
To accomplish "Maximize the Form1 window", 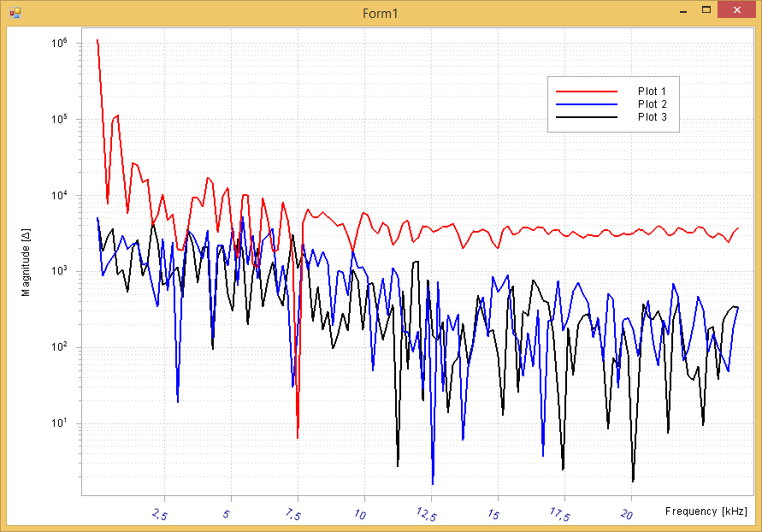I will (x=706, y=11).
